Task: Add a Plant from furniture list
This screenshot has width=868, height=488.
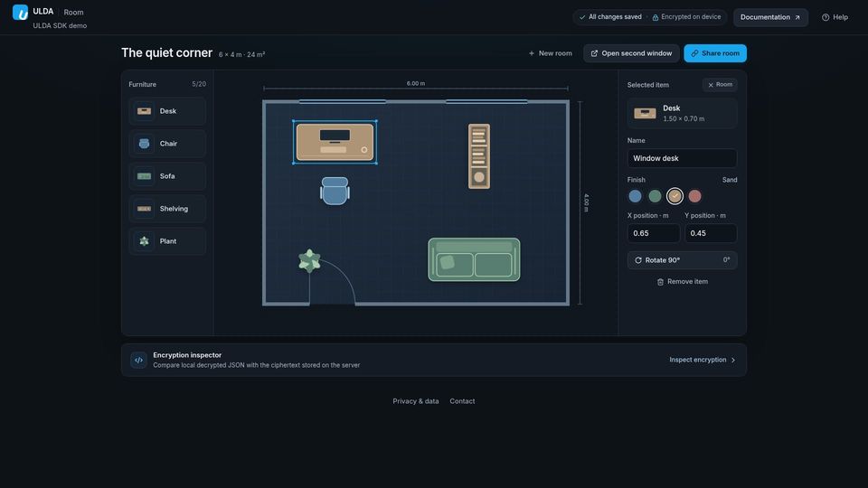Action: 167,241
